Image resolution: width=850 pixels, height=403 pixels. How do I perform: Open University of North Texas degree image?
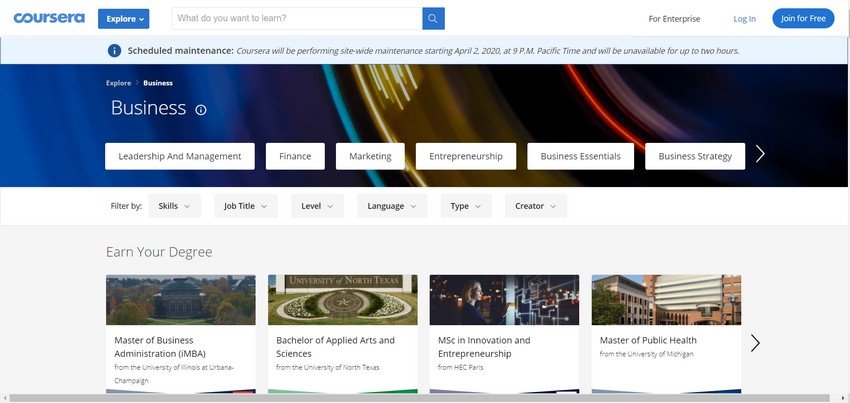tap(343, 300)
